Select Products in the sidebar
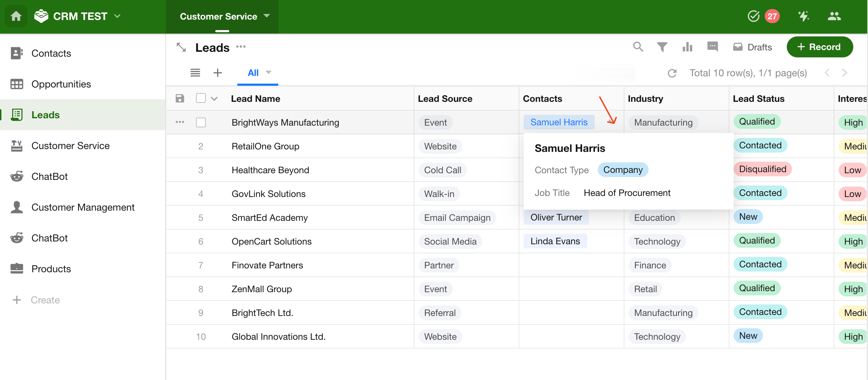 tap(51, 269)
